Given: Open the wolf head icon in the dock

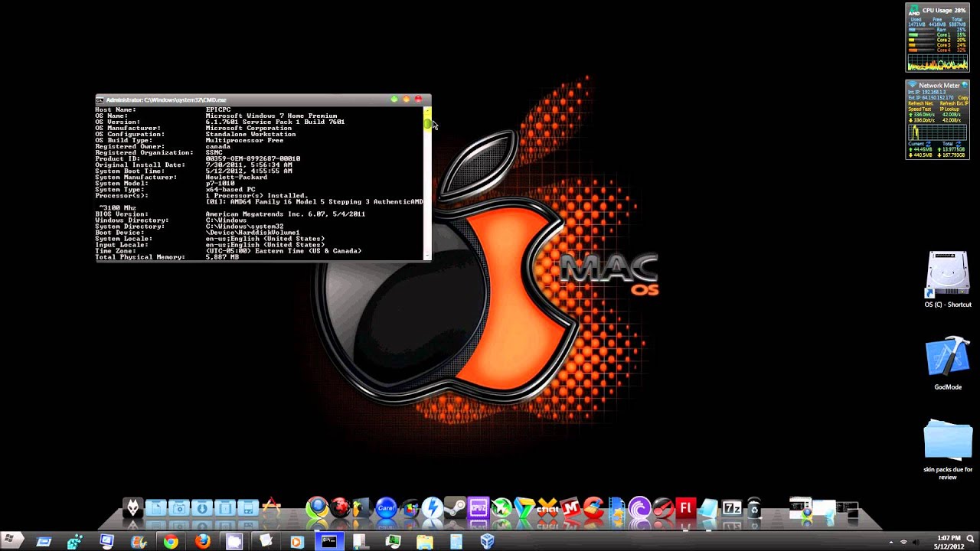Looking at the screenshot, I should click(x=132, y=507).
